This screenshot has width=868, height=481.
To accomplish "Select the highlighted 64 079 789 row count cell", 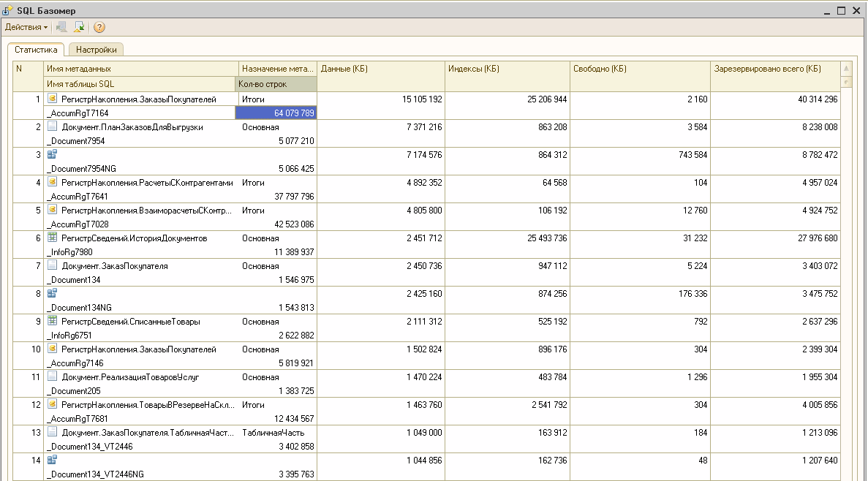I will tap(276, 113).
